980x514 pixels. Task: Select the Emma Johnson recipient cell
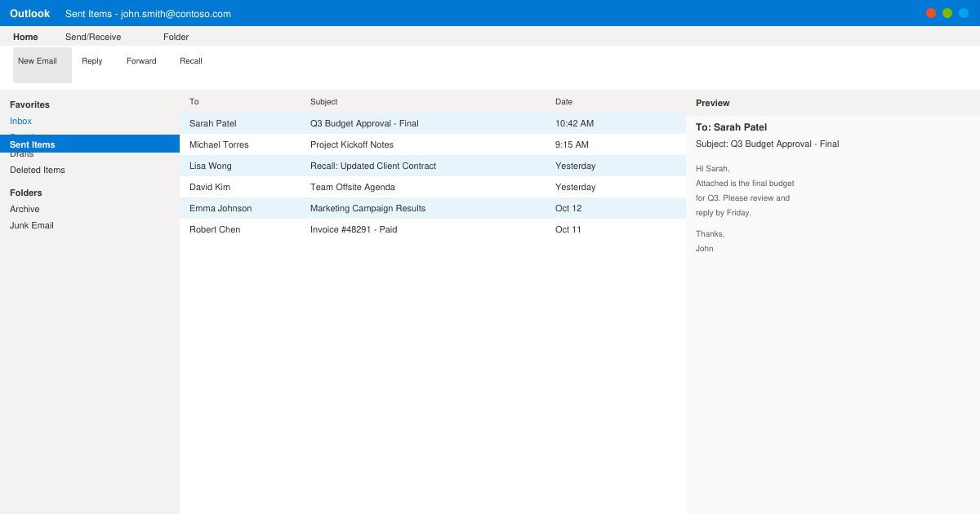click(220, 208)
